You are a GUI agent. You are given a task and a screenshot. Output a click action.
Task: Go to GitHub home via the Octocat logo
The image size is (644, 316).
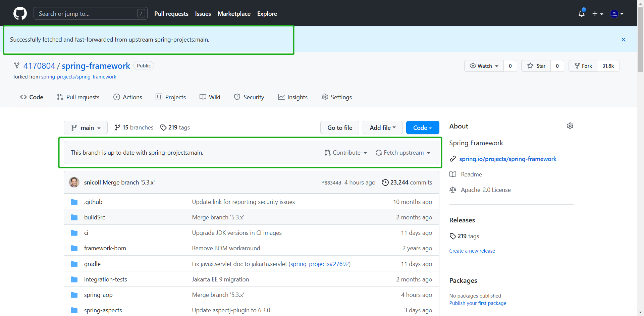coord(20,14)
